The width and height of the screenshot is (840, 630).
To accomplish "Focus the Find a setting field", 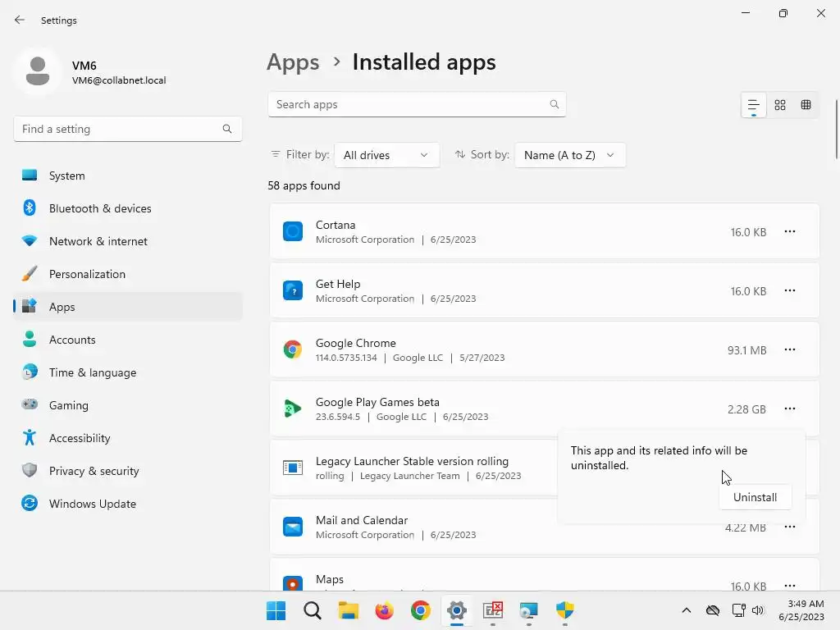I will [x=119, y=129].
